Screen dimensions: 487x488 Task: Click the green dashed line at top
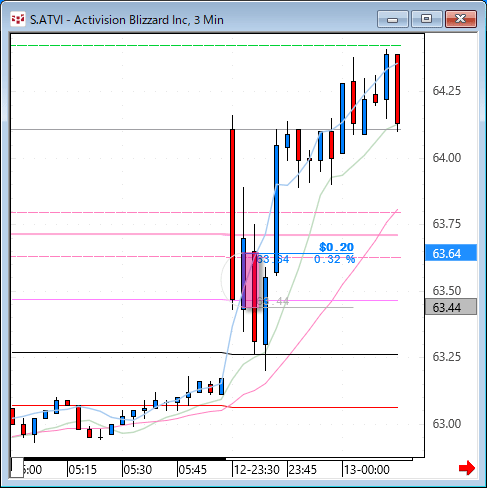pyautogui.click(x=206, y=45)
